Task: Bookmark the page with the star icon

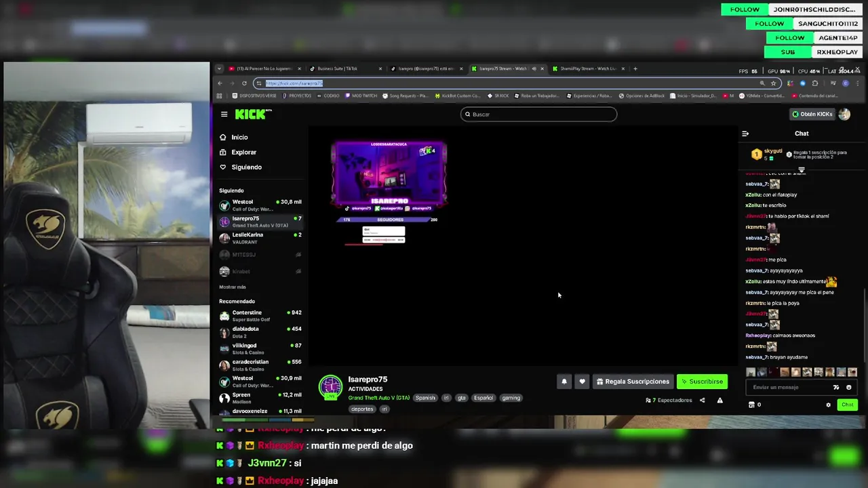Action: [773, 83]
